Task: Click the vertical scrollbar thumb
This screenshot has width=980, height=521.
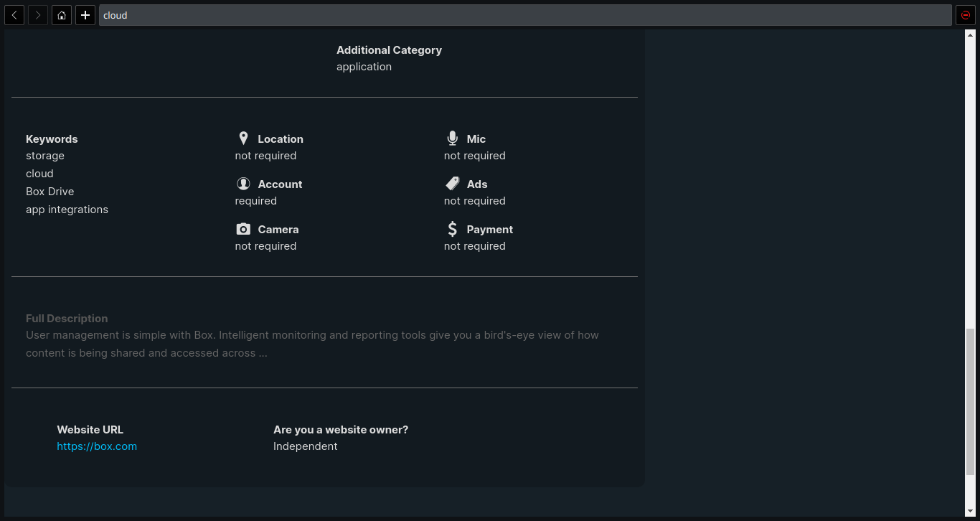Action: coord(970,402)
